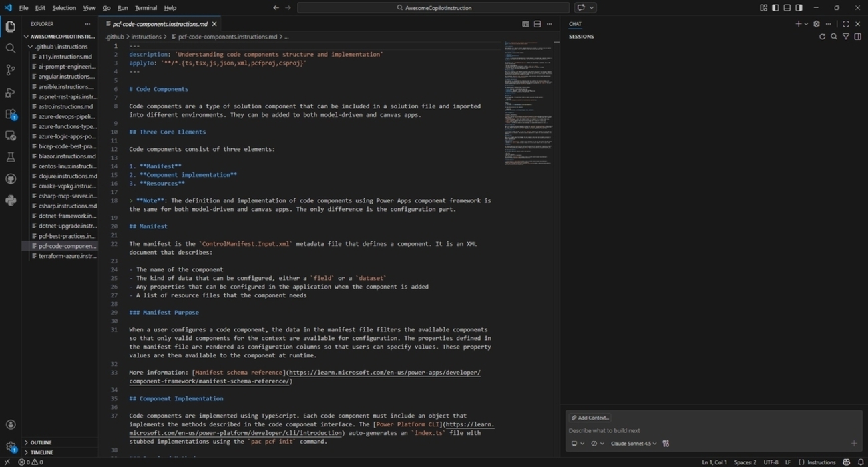This screenshot has height=467, width=868.
Task: Toggle the primary side bar visibility
Action: click(x=775, y=8)
